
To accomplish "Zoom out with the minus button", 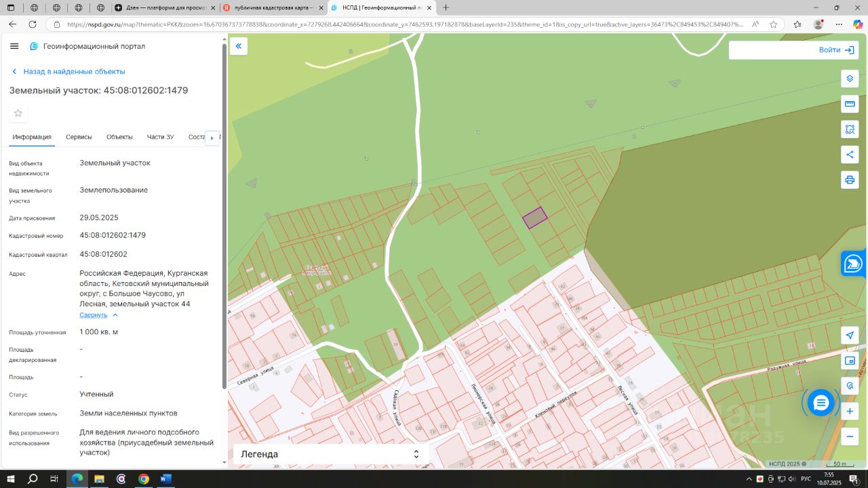I will [850, 436].
